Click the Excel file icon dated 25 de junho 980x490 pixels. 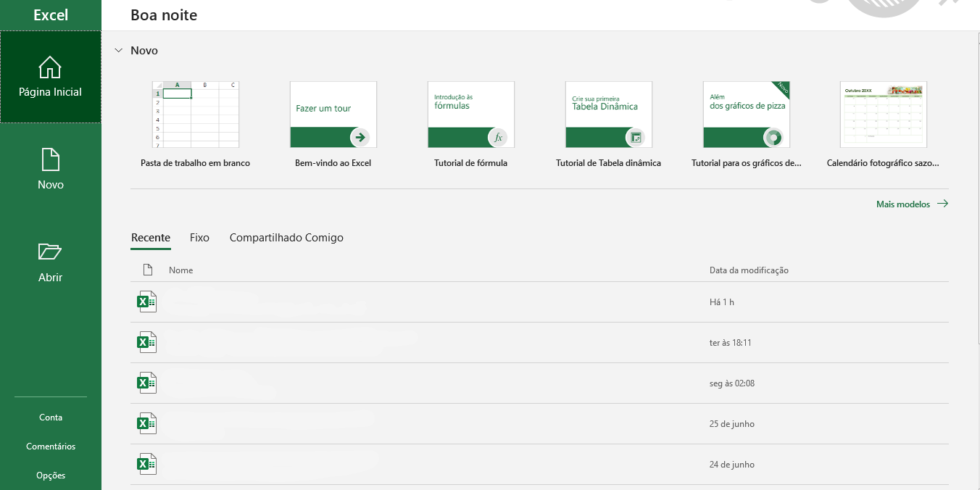(147, 423)
